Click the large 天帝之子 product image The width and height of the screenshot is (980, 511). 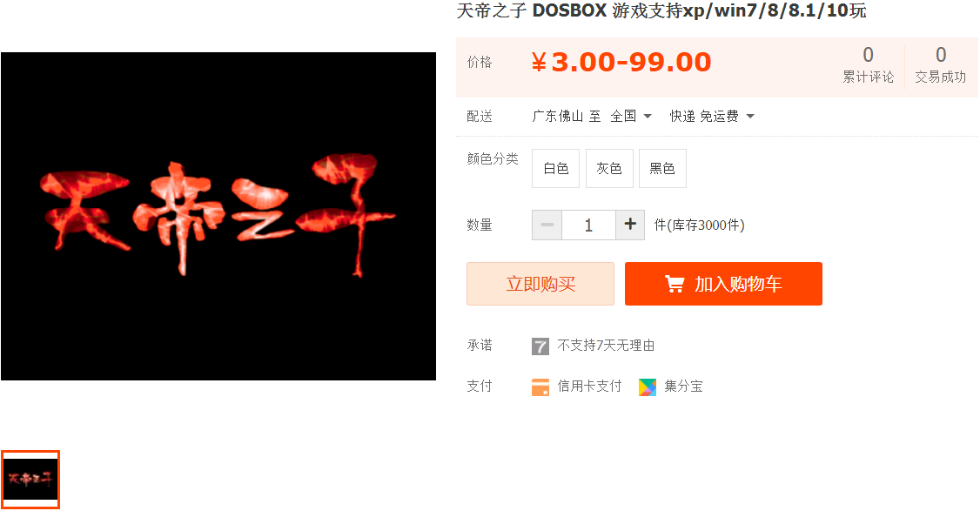pos(218,217)
